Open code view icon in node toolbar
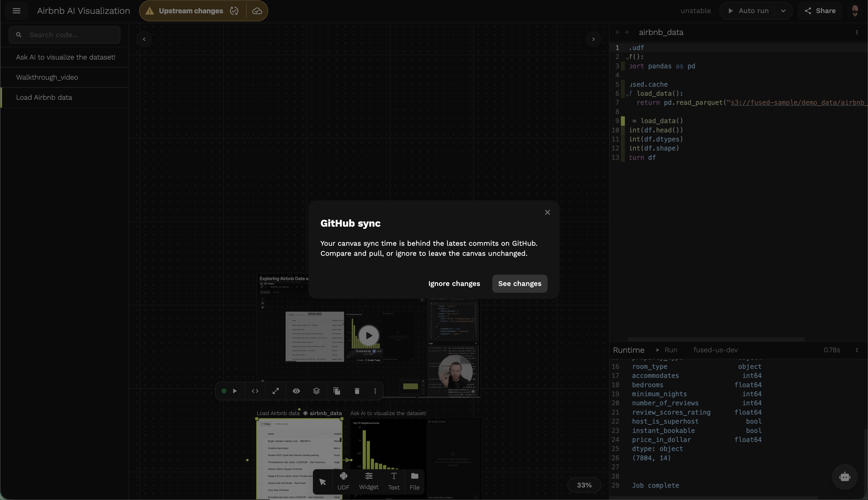 pyautogui.click(x=255, y=391)
